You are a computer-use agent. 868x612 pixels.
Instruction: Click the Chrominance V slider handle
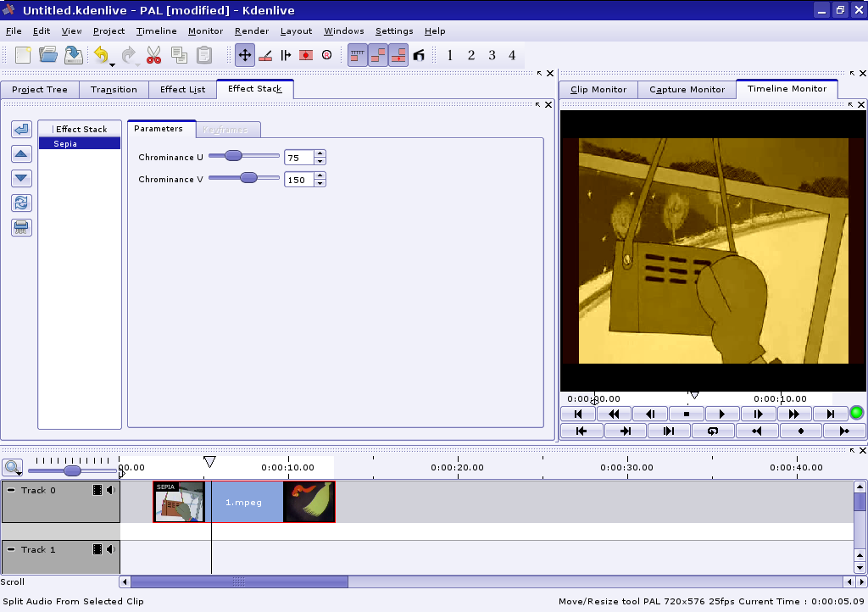click(248, 178)
